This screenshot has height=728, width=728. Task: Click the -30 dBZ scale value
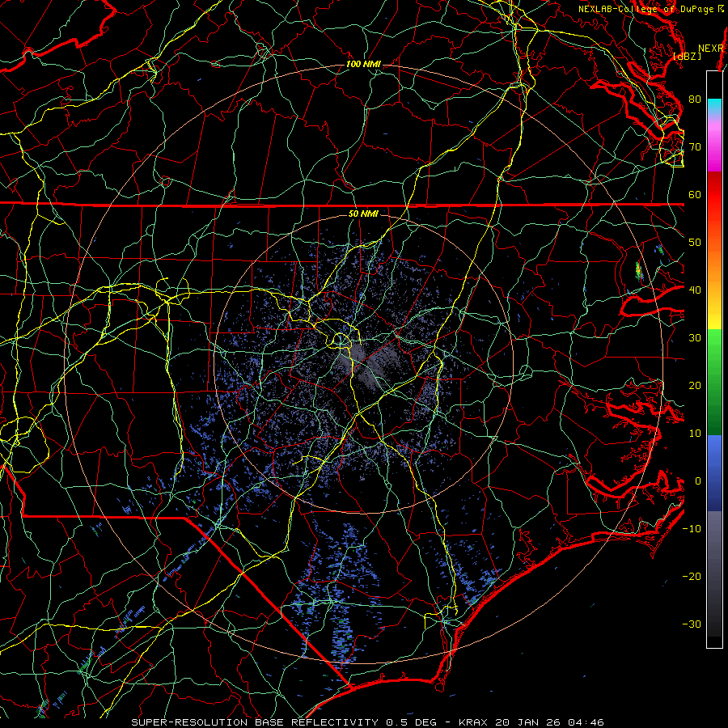pyautogui.click(x=692, y=624)
